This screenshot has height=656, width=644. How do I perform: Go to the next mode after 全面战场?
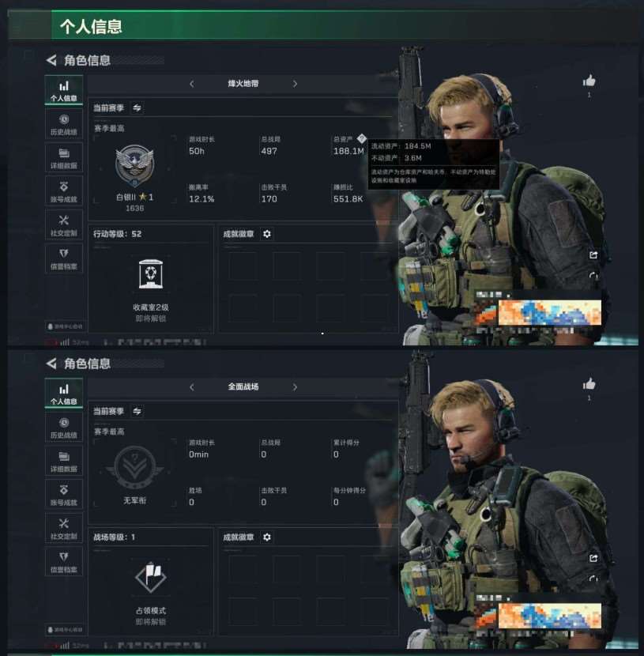[295, 387]
